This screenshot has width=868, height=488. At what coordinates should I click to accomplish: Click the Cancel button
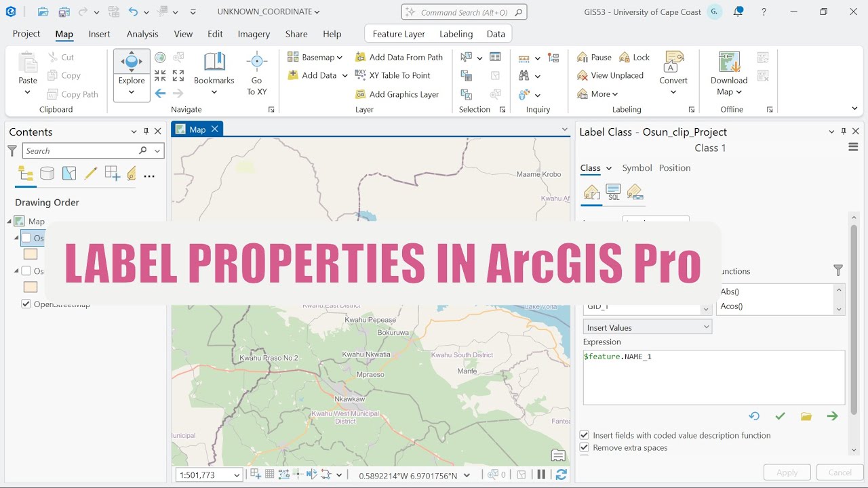(x=840, y=472)
